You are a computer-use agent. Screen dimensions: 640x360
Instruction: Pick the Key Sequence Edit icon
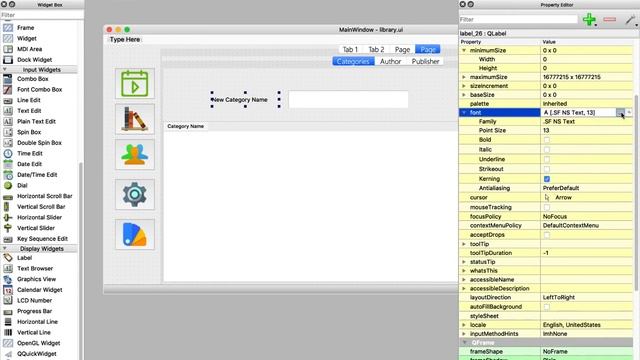click(8, 239)
